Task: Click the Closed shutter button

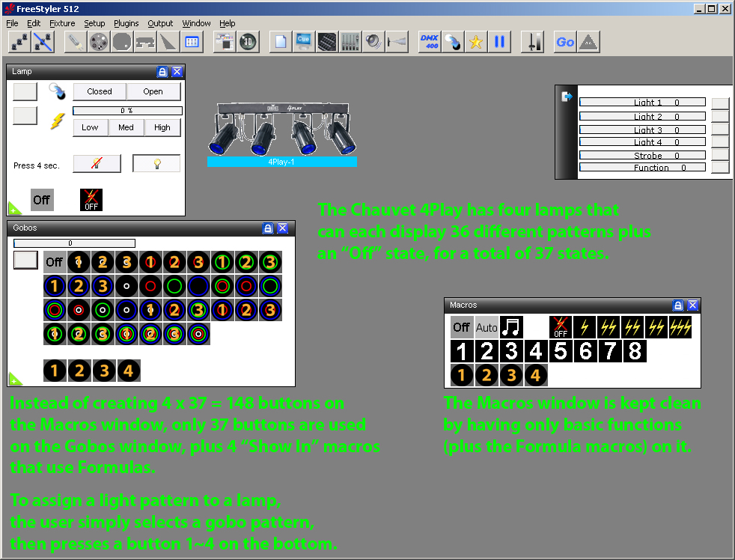Action: coord(100,91)
